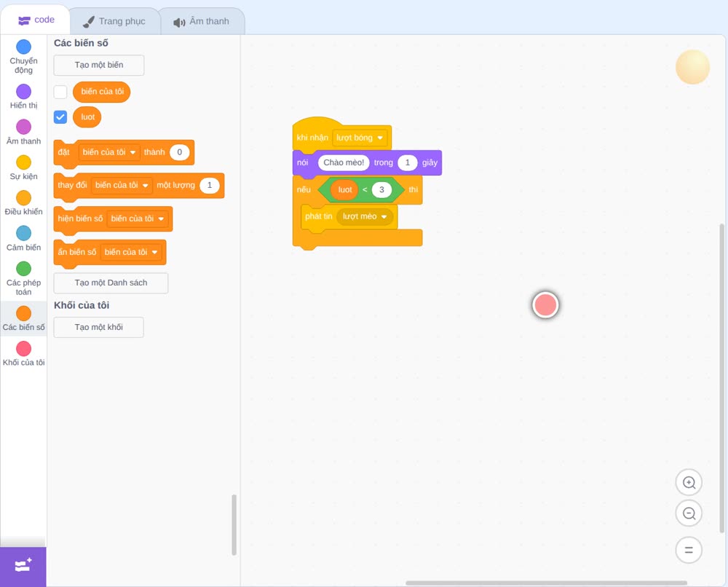728x587 pixels.
Task: Click the 'Tạo một khối' button
Action: click(x=99, y=328)
